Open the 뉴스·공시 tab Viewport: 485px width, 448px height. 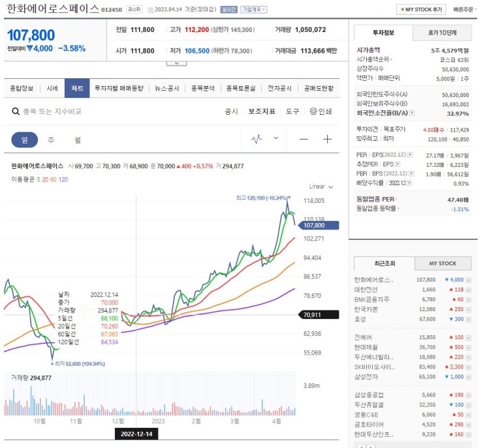[x=167, y=89]
